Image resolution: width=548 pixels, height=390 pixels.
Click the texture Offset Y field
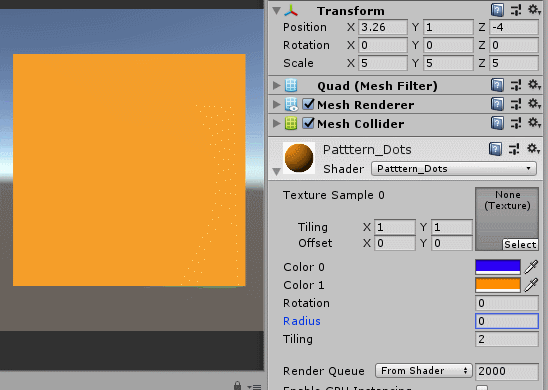(452, 243)
